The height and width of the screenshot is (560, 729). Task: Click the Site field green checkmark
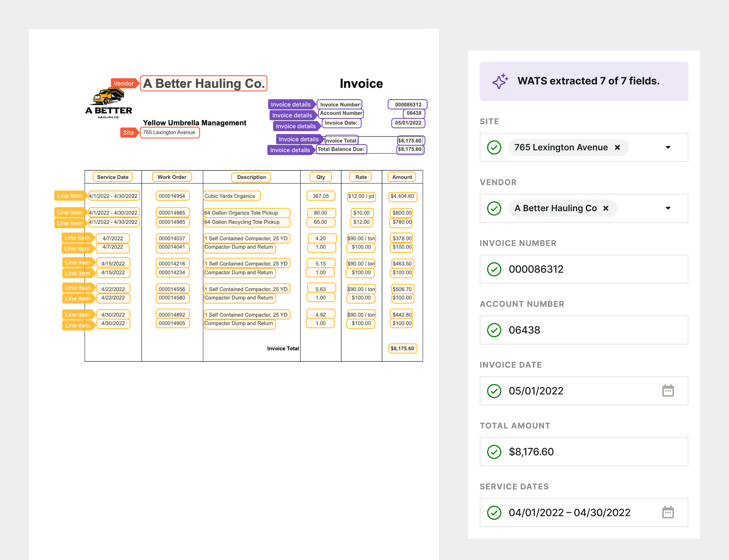(x=494, y=147)
